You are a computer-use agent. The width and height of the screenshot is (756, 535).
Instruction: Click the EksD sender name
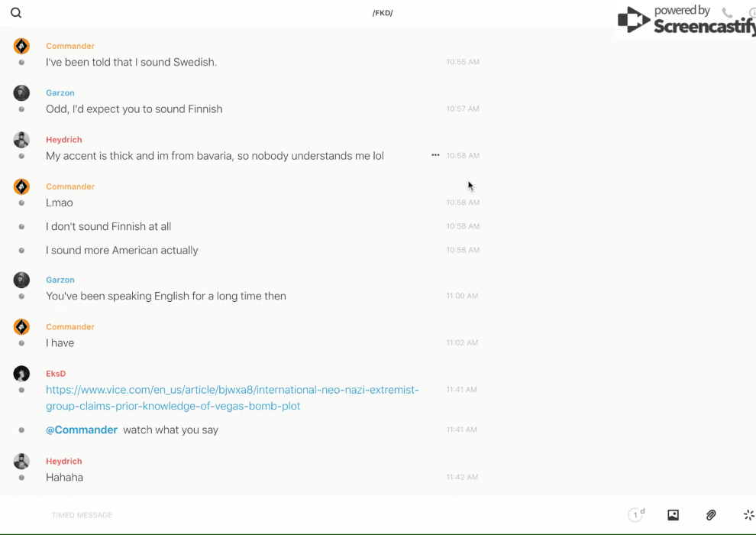(56, 374)
